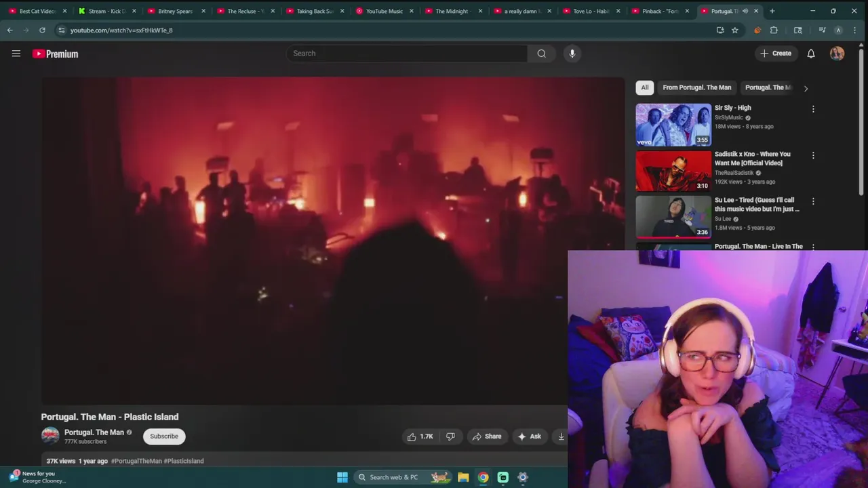
Task: Download the video with download icon
Action: tap(561, 436)
